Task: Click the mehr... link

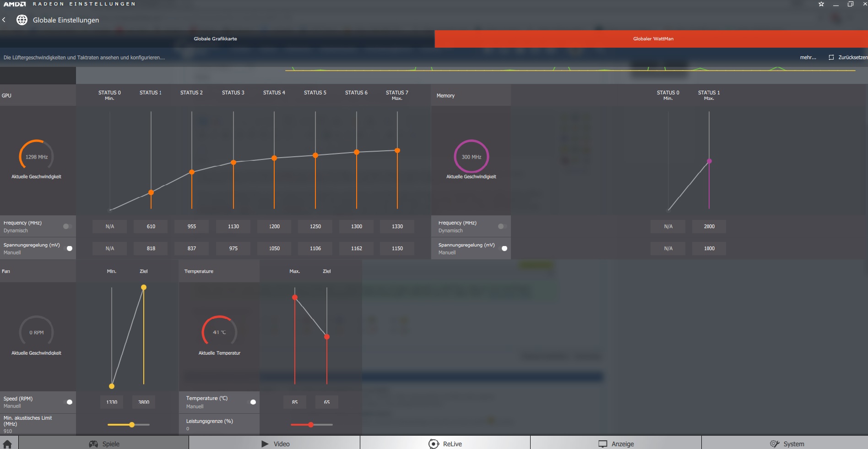Action: (x=808, y=57)
